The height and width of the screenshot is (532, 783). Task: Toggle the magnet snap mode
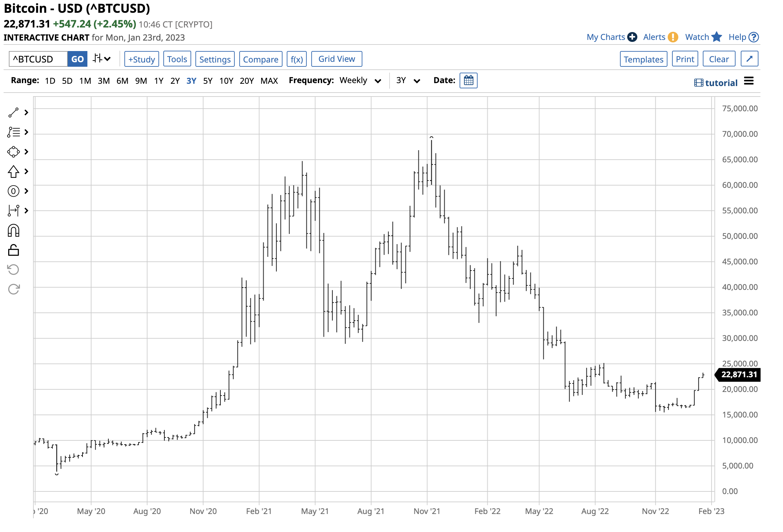click(x=13, y=231)
